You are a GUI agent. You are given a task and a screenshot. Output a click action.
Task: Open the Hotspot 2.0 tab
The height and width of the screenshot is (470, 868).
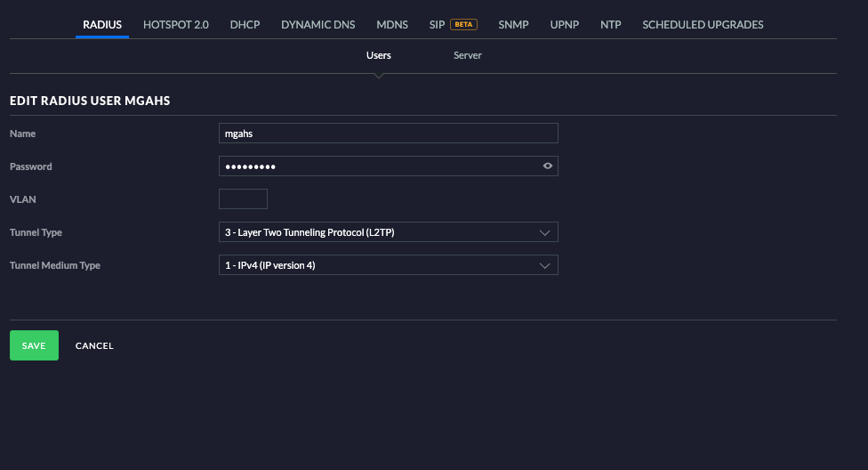click(176, 25)
